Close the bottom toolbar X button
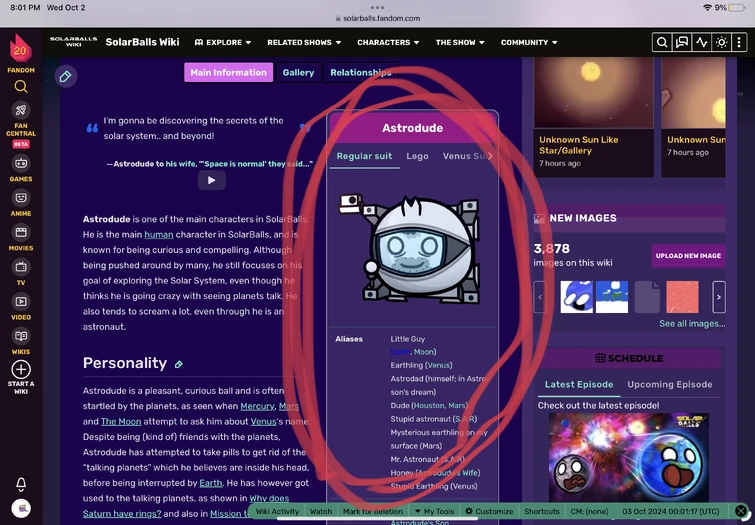This screenshot has width=755, height=525. pos(741,511)
